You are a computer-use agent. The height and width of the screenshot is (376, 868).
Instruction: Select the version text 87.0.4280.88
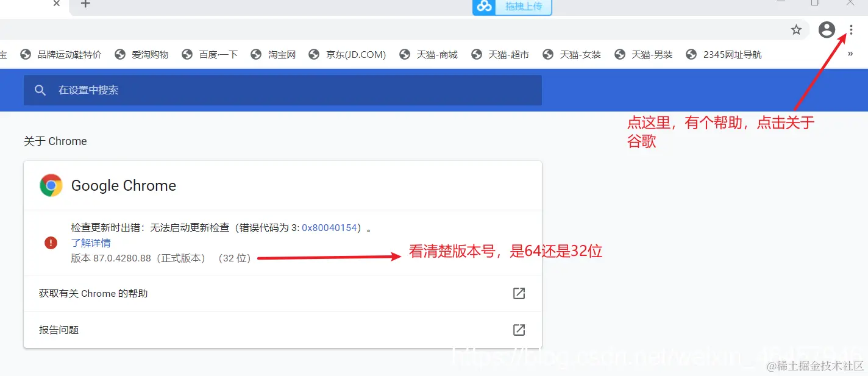[x=122, y=258]
